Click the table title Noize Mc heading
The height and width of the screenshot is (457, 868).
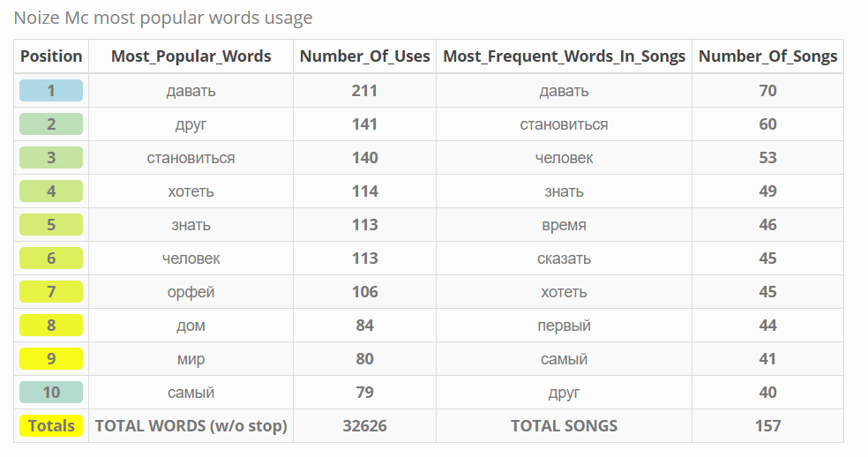(162, 18)
